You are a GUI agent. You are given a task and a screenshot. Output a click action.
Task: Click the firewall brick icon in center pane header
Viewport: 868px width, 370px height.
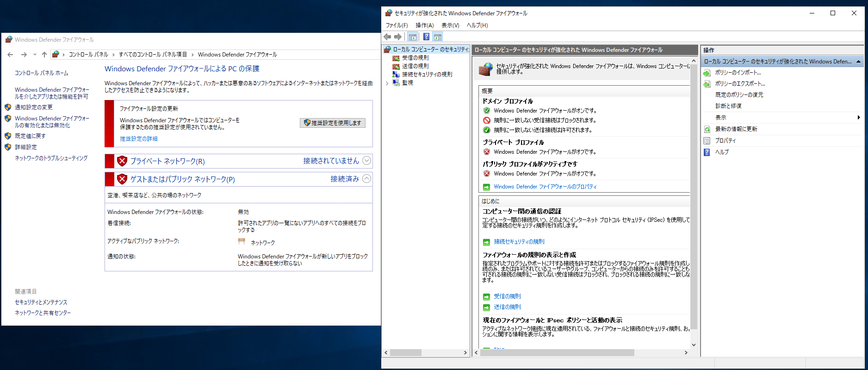tap(485, 69)
